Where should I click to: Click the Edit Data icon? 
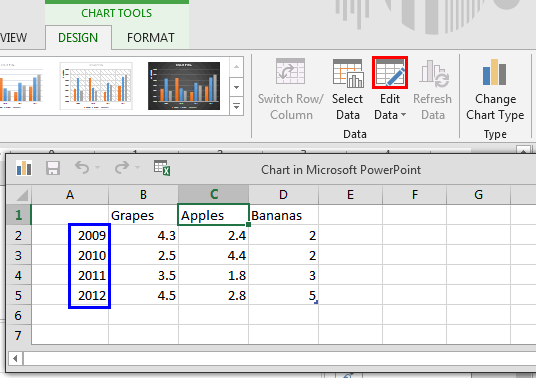point(390,72)
